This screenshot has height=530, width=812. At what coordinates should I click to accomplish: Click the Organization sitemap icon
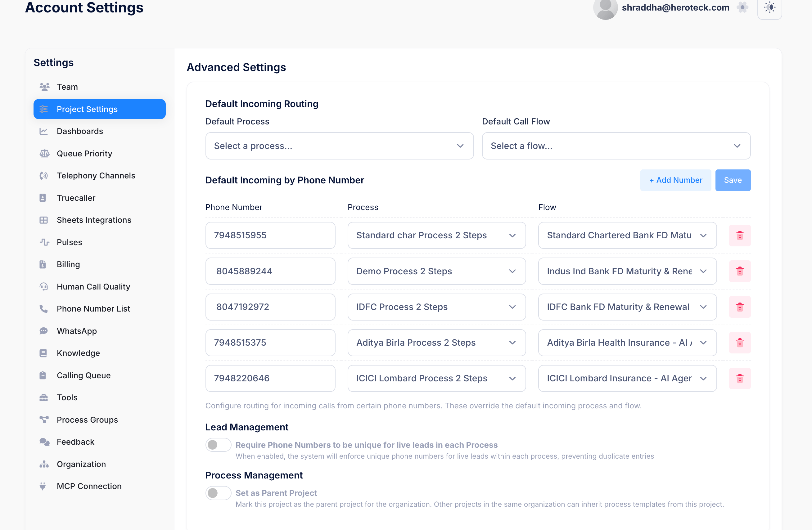[44, 464]
